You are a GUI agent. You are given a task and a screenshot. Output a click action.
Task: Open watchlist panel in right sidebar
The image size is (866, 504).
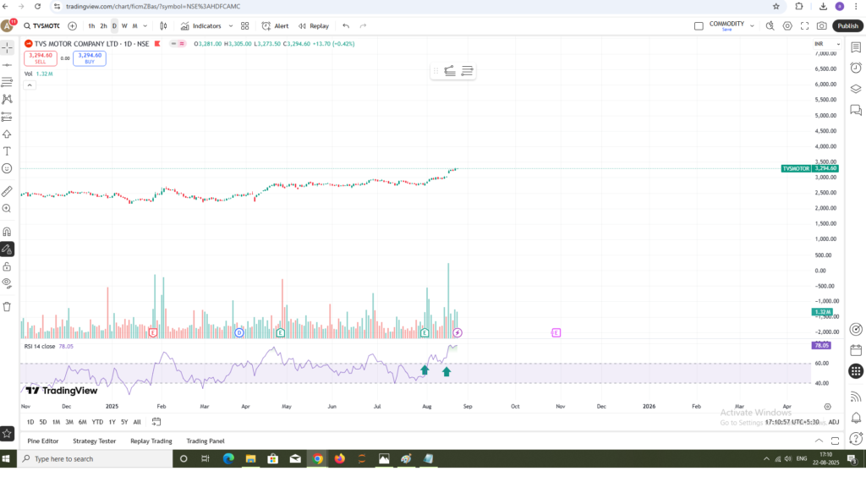(x=856, y=48)
